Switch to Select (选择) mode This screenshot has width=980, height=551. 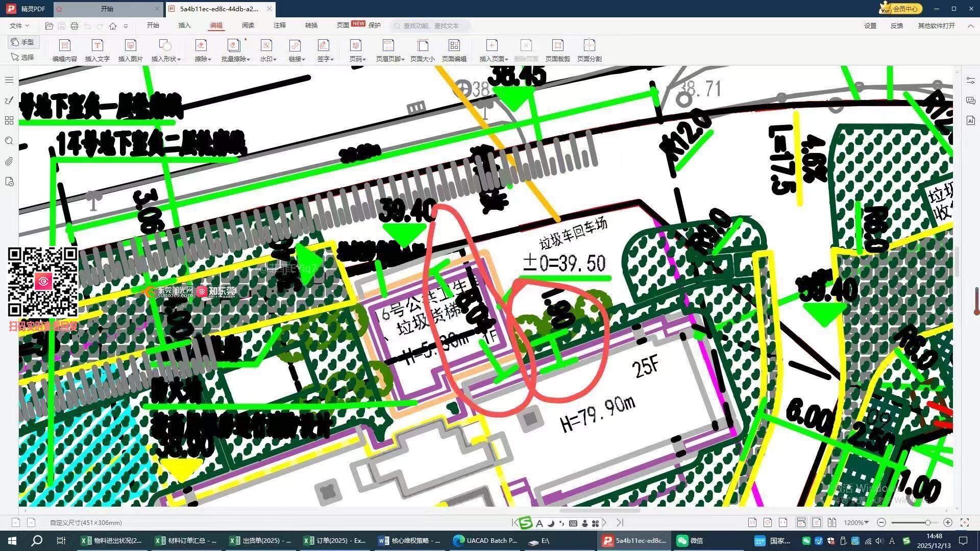23,57
